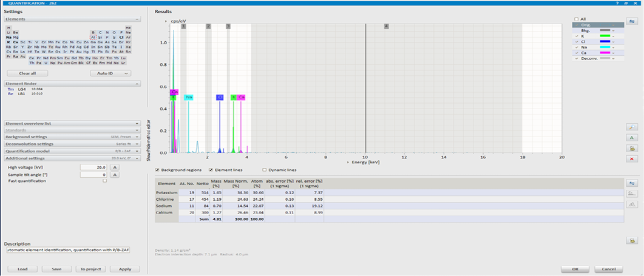Click the 'Mass Norm. [%]' column header
Image resolution: width=644 pixels, height=276 pixels.
point(234,184)
